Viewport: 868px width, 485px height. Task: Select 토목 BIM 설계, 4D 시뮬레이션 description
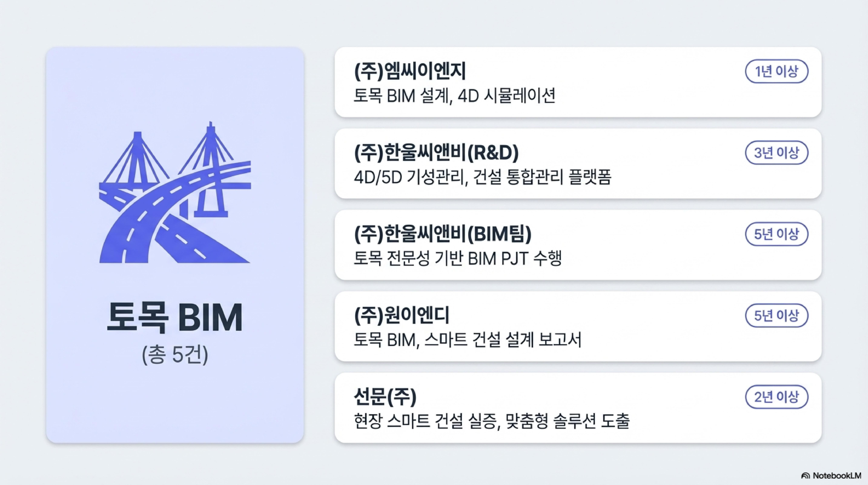[x=455, y=96]
